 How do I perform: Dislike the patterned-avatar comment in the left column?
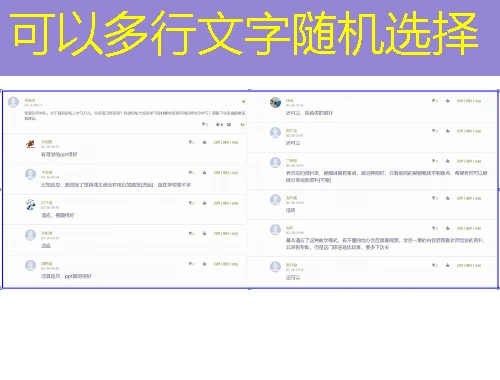click(192, 203)
